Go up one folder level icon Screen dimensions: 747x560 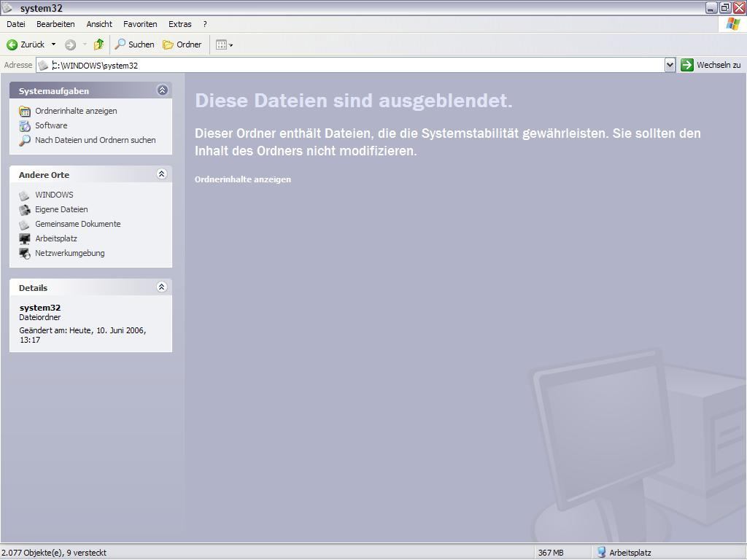(98, 44)
